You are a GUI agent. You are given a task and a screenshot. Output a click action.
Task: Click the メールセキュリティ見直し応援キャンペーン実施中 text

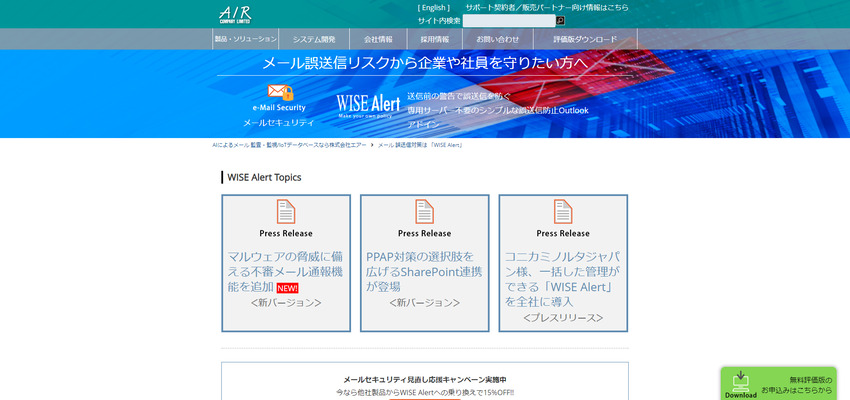pyautogui.click(x=424, y=380)
